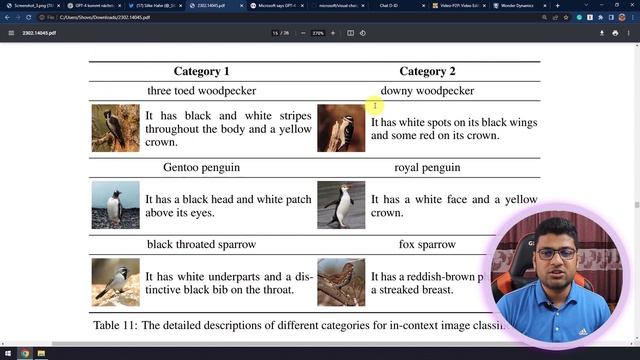Share this page icon in address bar
The image size is (640, 360).
555,18
